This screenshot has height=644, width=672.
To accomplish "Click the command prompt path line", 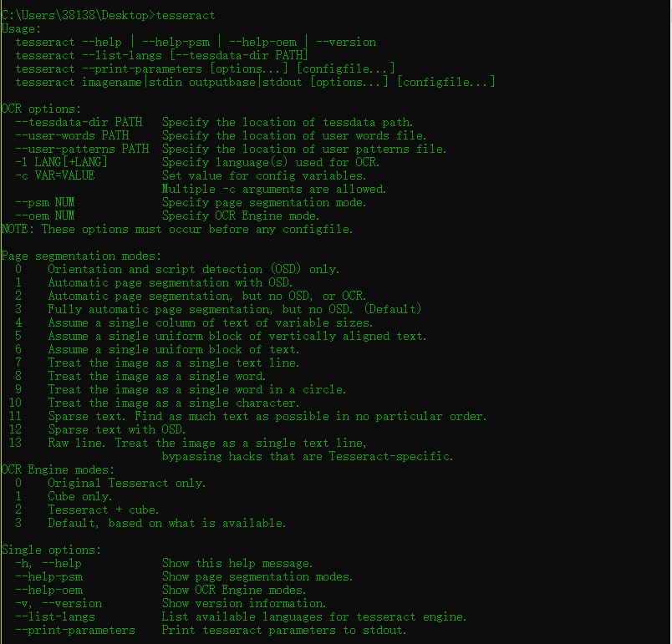I will [x=110, y=15].
